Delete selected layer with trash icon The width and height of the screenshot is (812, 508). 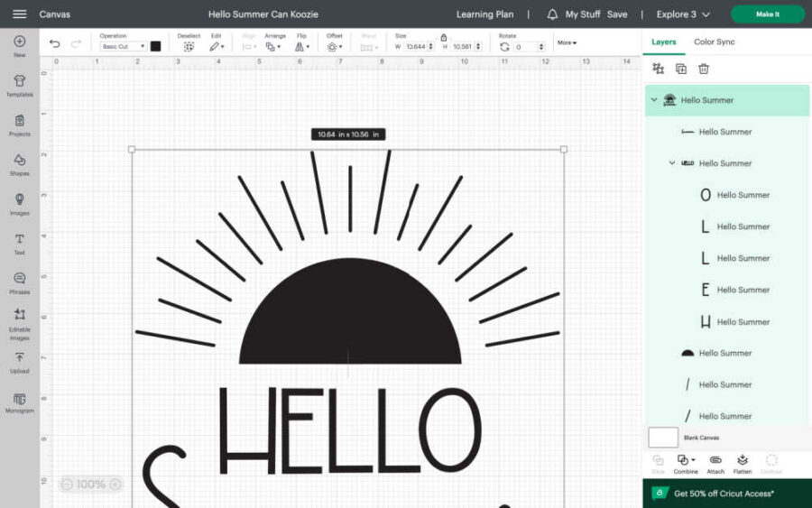(x=704, y=69)
